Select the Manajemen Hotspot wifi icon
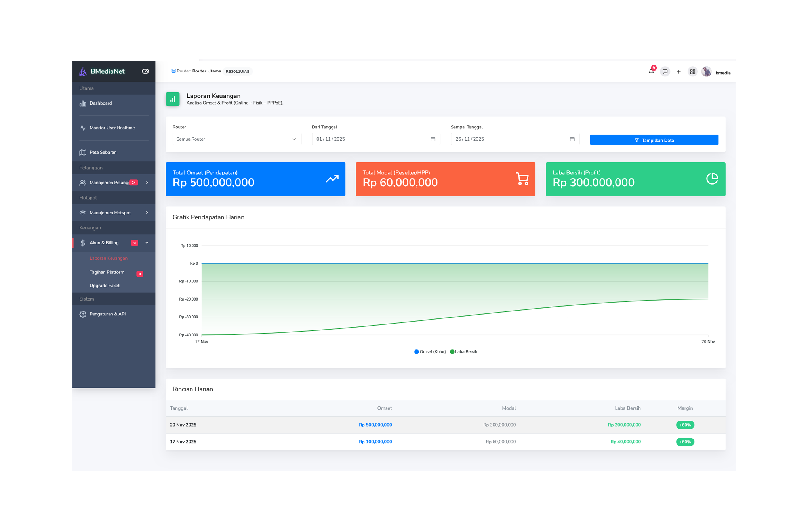 [82, 213]
